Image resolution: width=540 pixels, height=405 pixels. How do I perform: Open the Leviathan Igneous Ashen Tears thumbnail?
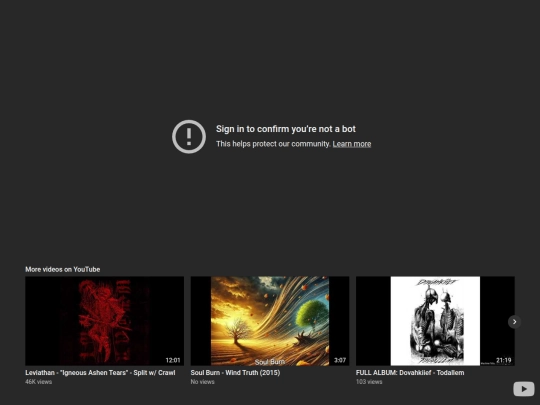(104, 321)
